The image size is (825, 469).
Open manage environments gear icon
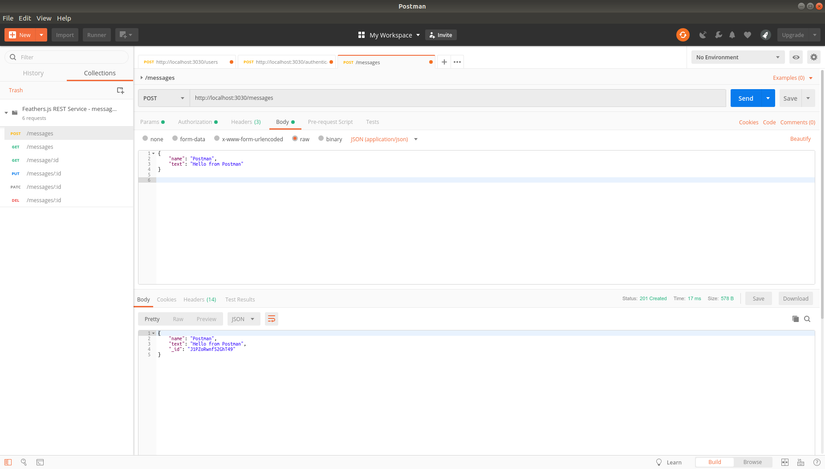pyautogui.click(x=813, y=57)
